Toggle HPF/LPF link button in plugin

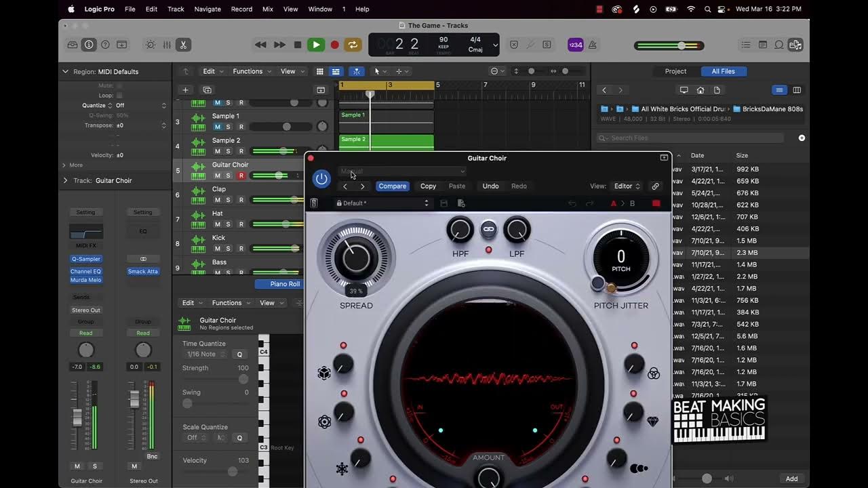point(488,229)
